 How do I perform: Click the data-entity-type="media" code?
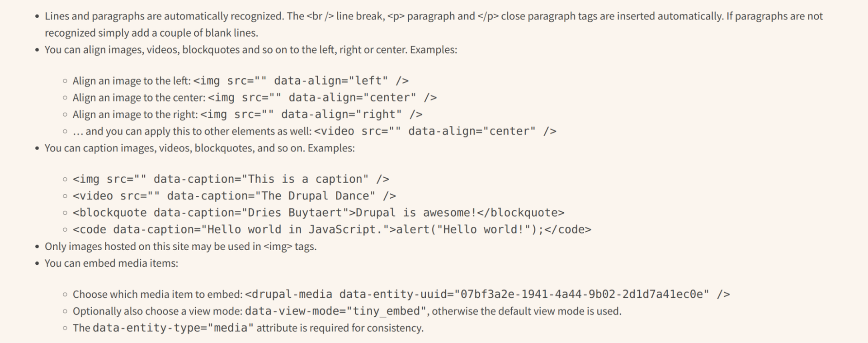click(x=173, y=328)
